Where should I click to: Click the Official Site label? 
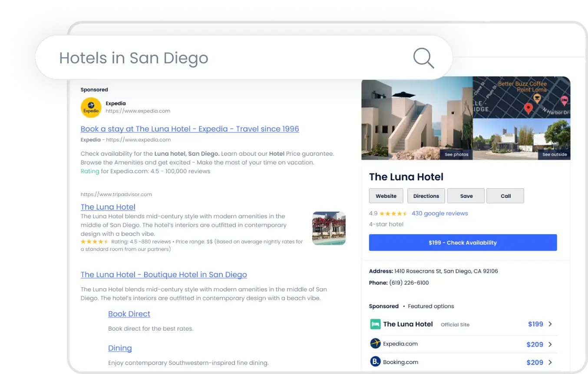455,325
